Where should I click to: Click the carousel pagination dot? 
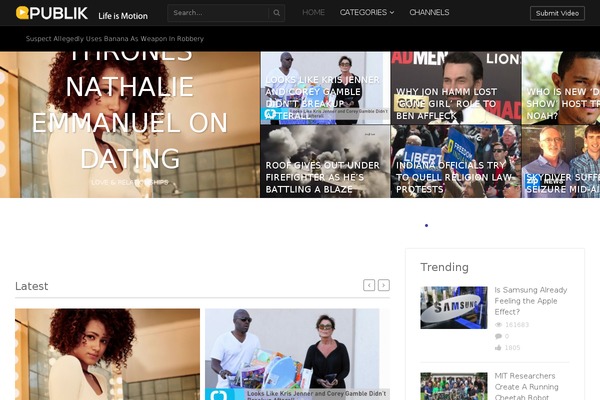click(x=426, y=225)
